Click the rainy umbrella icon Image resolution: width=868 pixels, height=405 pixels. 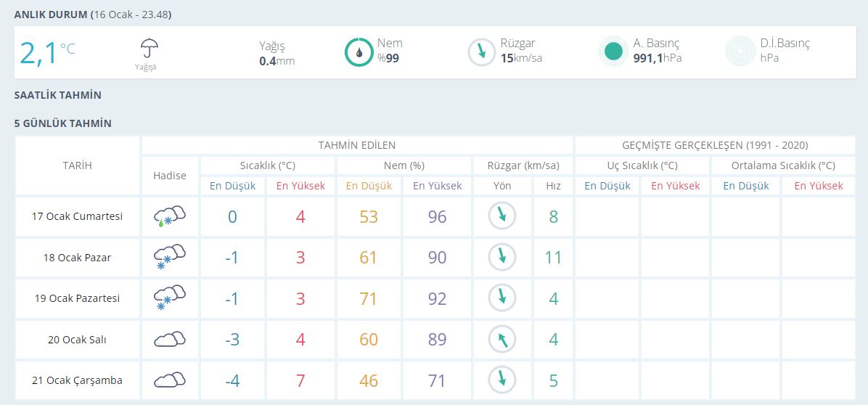150,49
